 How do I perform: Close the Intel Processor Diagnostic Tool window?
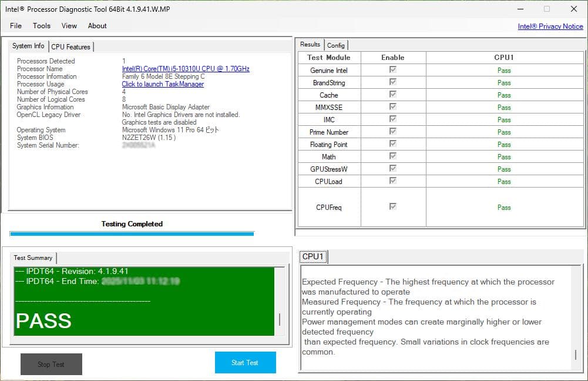(574, 9)
